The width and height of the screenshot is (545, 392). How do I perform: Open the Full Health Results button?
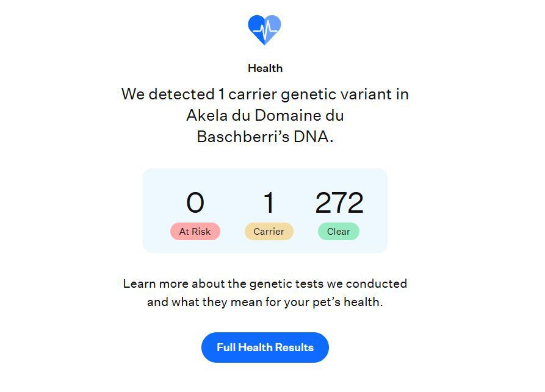[265, 347]
